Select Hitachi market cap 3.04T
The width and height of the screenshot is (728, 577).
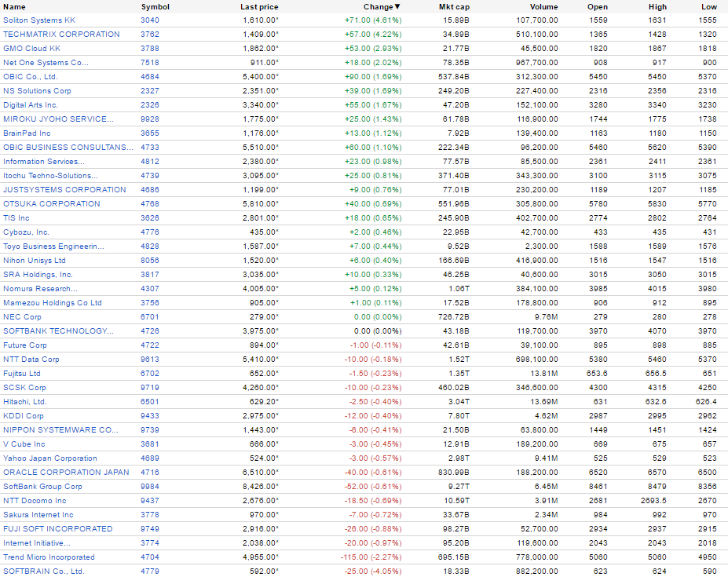(x=459, y=402)
